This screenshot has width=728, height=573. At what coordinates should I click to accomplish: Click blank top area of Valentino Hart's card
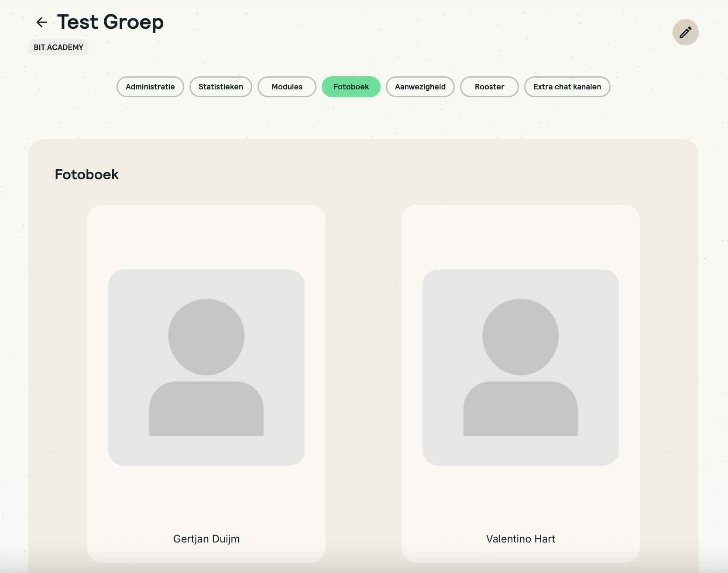520,235
